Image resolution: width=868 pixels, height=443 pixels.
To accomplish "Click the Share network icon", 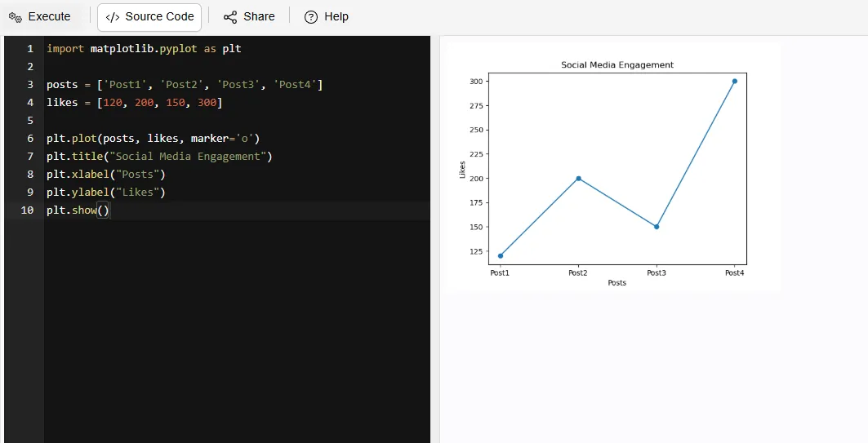I will (x=230, y=17).
